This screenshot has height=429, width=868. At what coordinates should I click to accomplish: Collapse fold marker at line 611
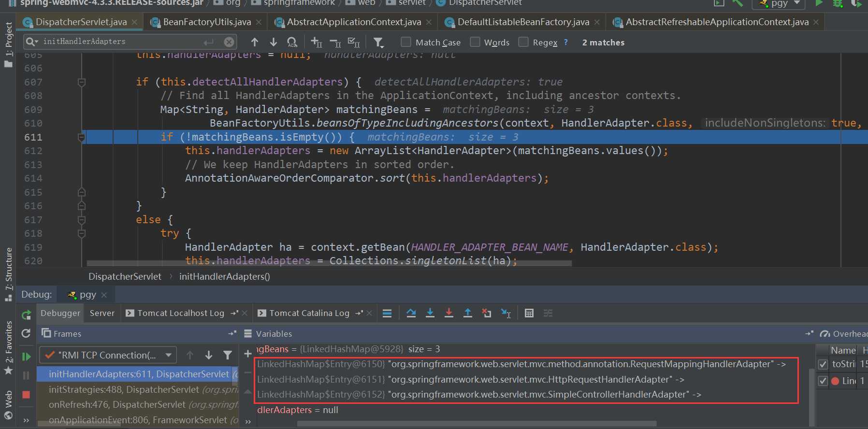coord(82,137)
